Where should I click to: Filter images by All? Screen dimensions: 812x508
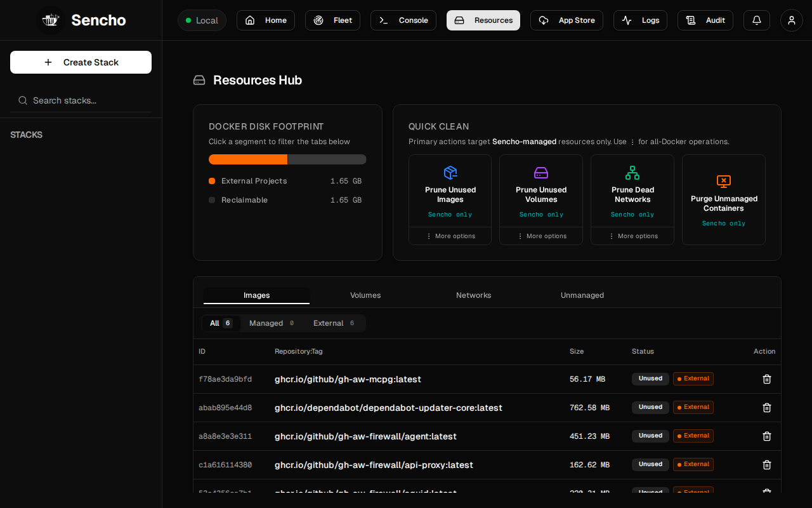[221, 323]
